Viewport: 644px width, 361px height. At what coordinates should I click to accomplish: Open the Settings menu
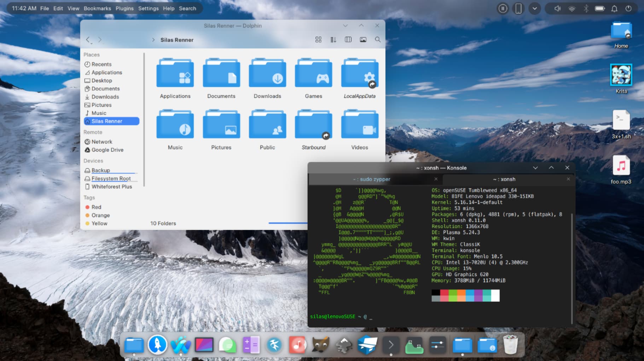(148, 8)
